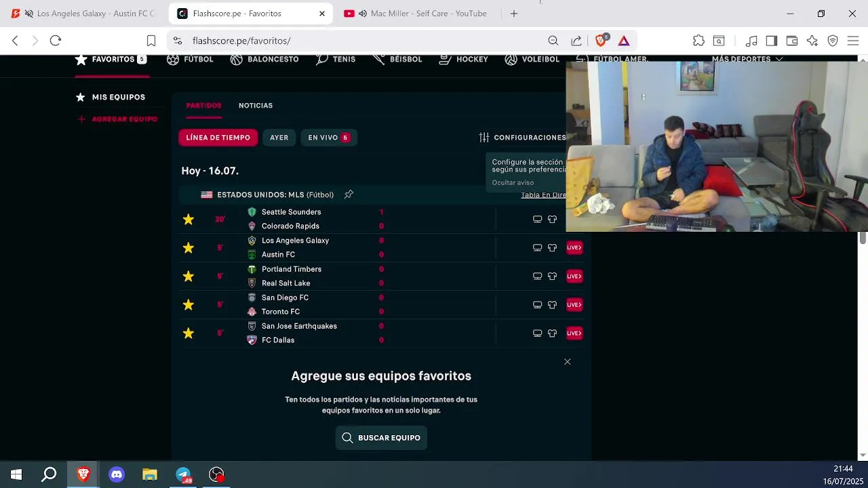Open TV icon for Los Angeles Galaxy match
Viewport: 868px width, 488px height.
tap(537, 247)
